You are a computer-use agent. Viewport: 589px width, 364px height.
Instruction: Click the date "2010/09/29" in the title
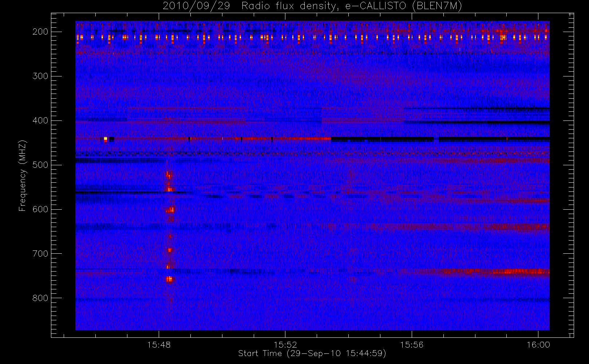tap(196, 6)
